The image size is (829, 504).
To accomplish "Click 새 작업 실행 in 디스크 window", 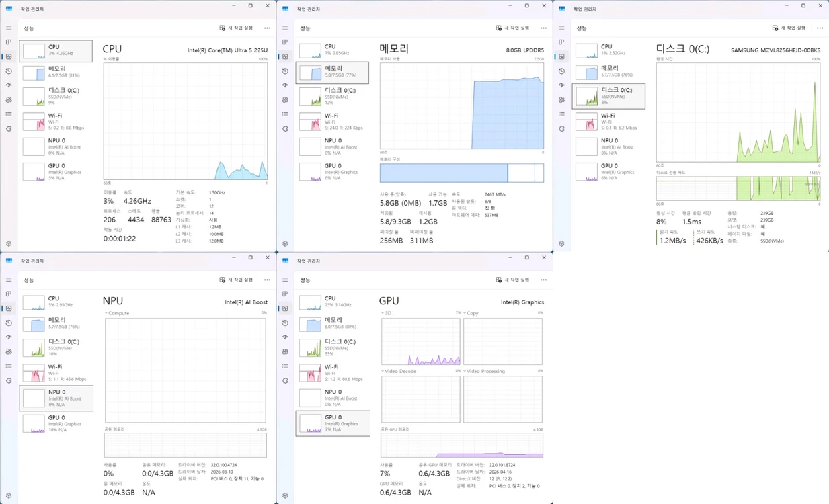I will click(789, 28).
